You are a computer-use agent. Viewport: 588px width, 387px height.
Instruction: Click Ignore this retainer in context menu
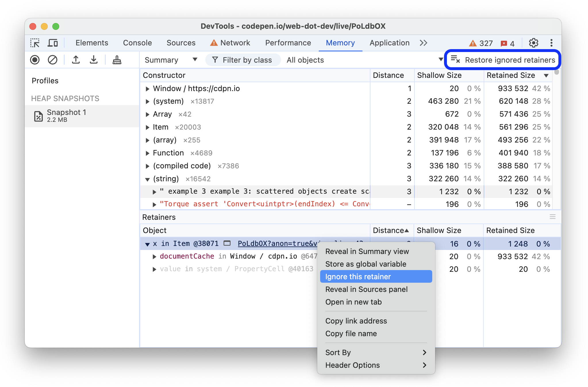pos(359,277)
